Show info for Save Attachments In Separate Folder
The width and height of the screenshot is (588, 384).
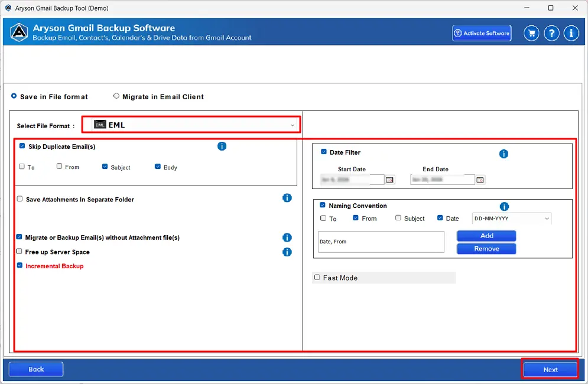[x=287, y=198]
